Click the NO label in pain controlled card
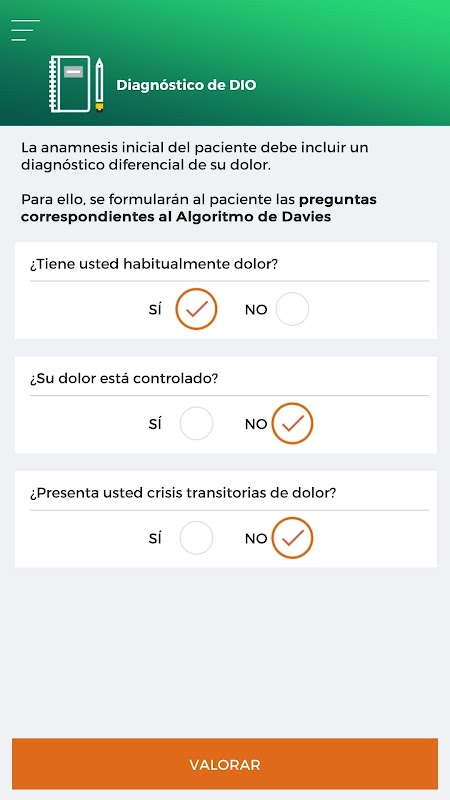Viewport: 450px width, 800px height. [x=256, y=424]
